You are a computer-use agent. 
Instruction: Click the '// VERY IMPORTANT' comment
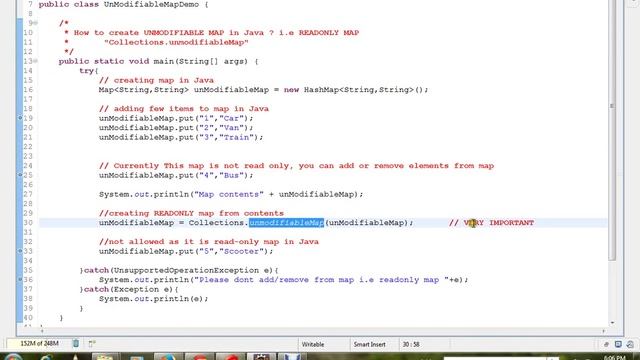tap(491, 223)
